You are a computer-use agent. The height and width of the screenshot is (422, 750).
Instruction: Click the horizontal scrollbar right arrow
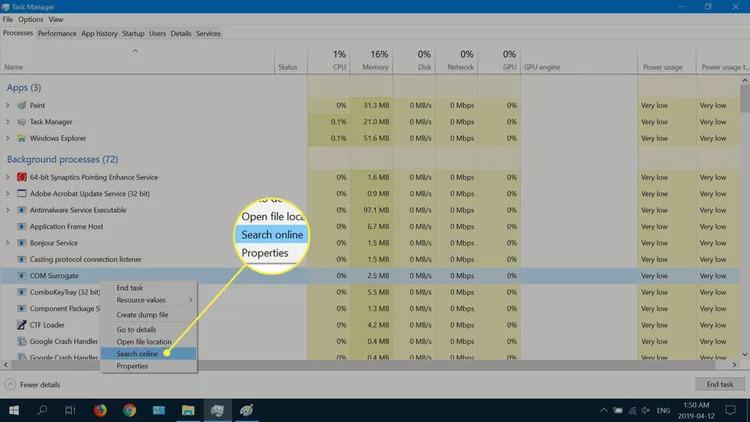point(734,365)
